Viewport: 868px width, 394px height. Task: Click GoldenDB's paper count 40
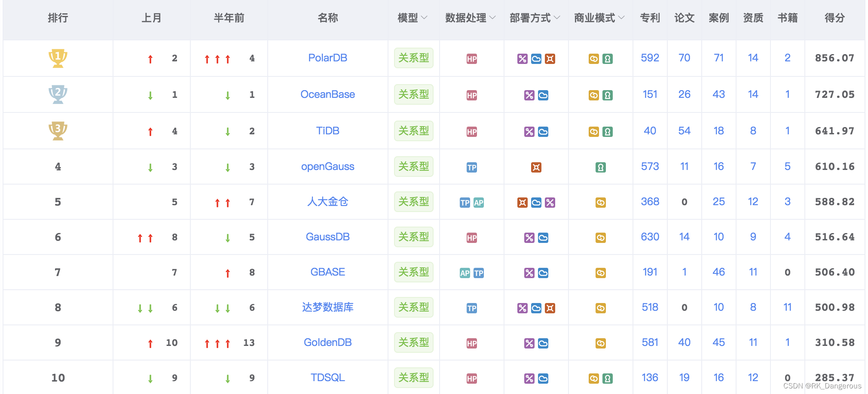[x=685, y=342]
